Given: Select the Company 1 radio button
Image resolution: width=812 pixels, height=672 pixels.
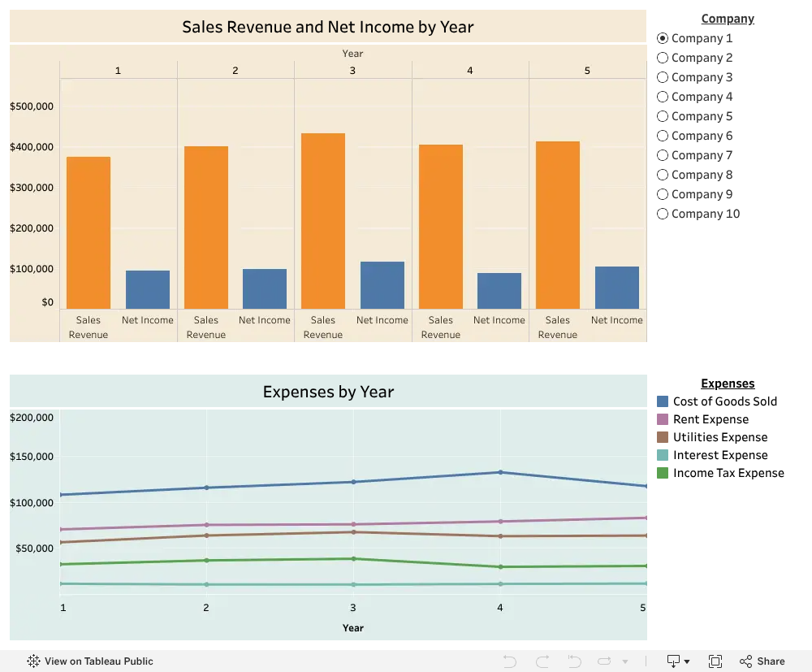Looking at the screenshot, I should (x=663, y=38).
